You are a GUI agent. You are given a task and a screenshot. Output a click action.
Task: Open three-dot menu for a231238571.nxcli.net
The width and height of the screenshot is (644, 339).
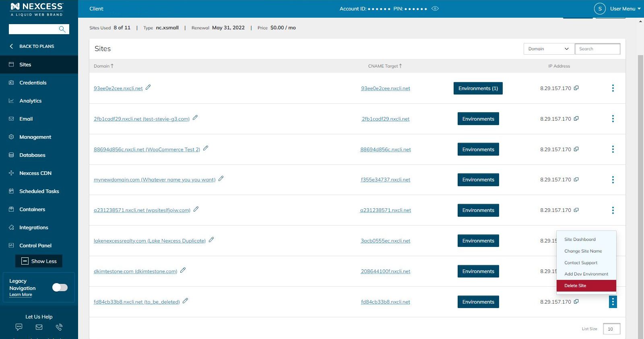[613, 210]
